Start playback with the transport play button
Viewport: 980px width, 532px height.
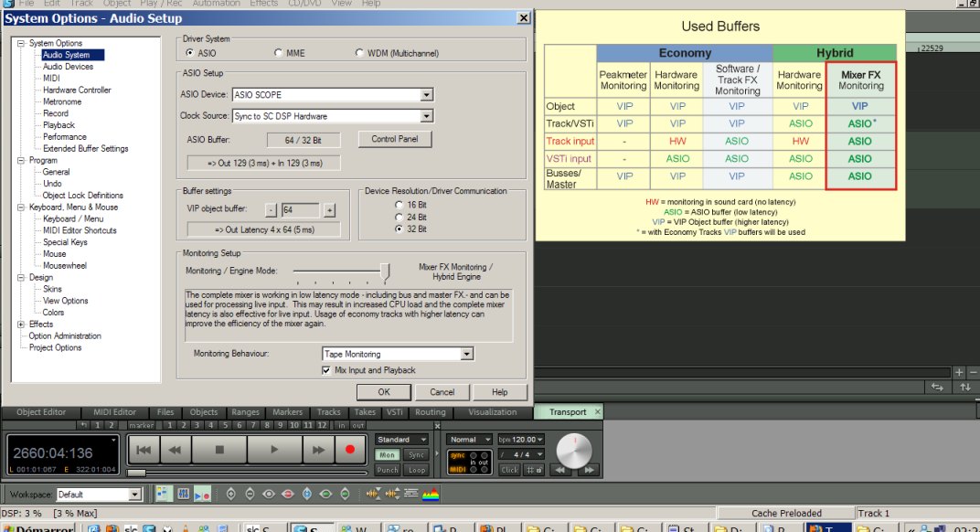273,450
